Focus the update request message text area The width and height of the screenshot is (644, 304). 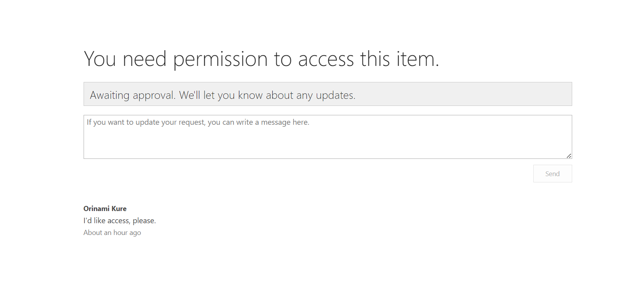pos(327,137)
